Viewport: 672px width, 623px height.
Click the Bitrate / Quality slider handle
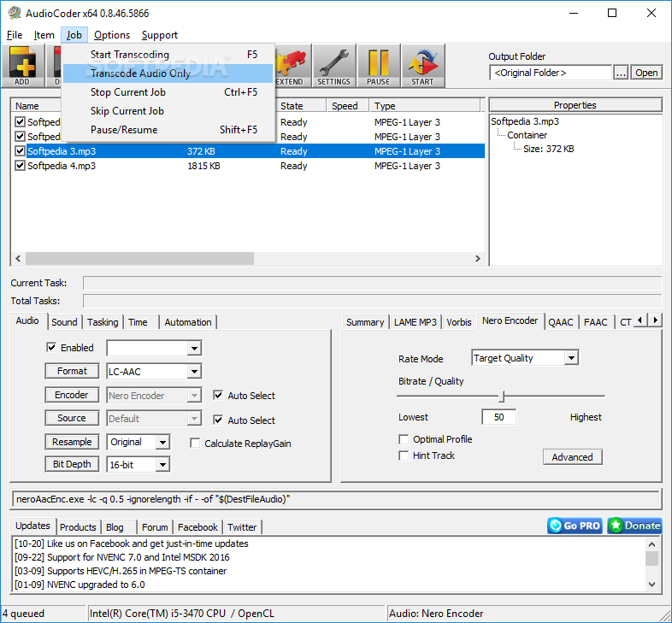pyautogui.click(x=502, y=397)
